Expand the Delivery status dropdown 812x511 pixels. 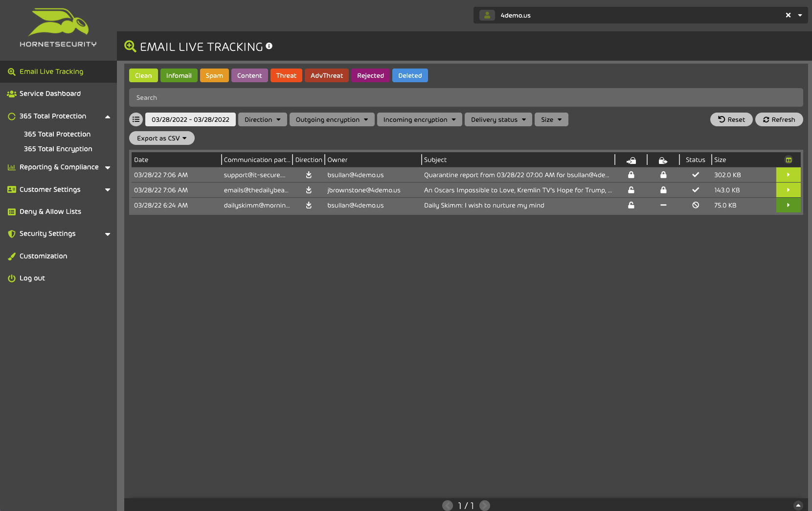tap(498, 119)
